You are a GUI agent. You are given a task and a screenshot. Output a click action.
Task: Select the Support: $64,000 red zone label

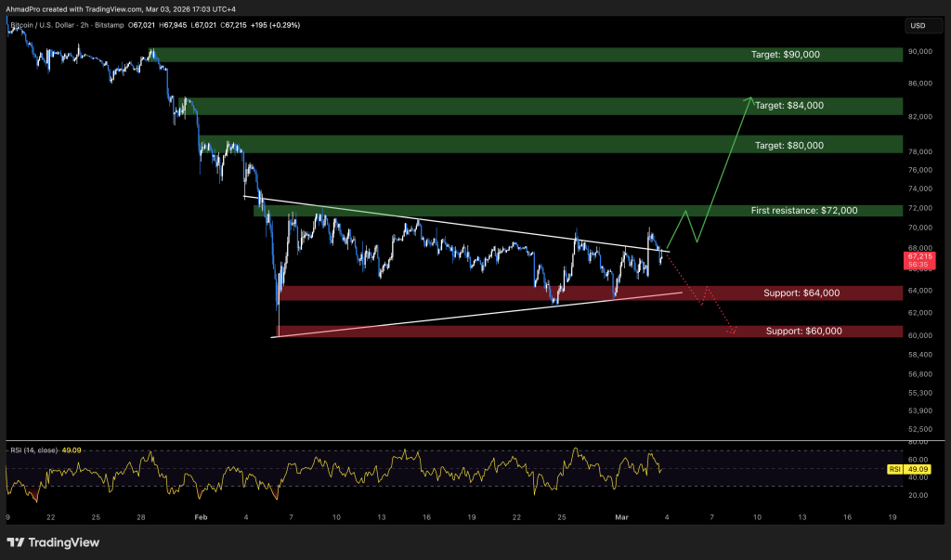point(802,293)
